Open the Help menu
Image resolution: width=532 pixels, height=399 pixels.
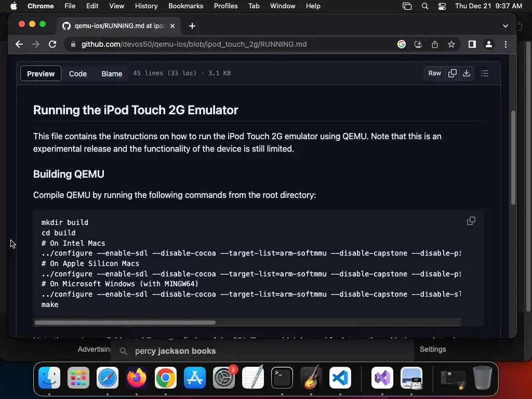pos(313,6)
